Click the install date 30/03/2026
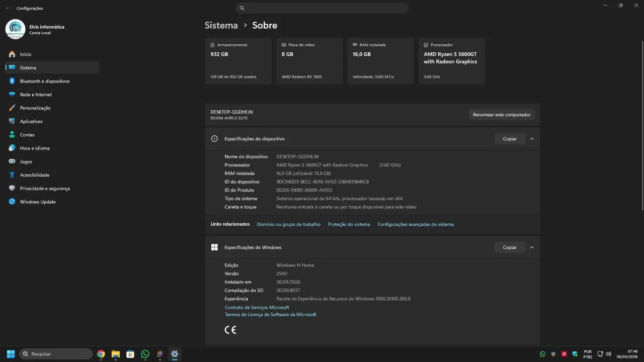 (x=288, y=282)
